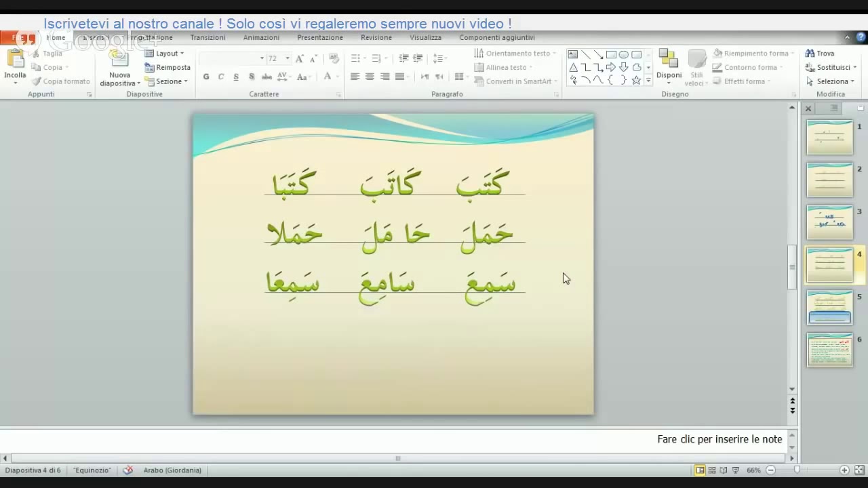Open font size 72 dropdown
The width and height of the screenshot is (868, 488).
(287, 58)
